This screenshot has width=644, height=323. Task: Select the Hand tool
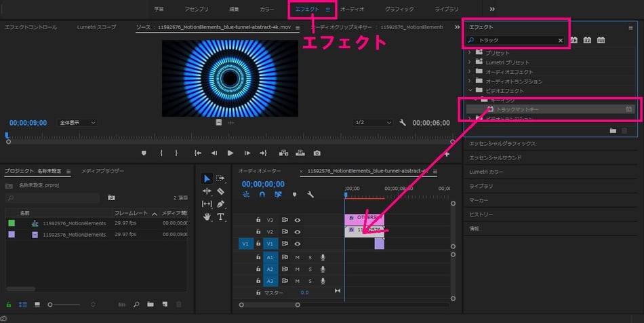pyautogui.click(x=207, y=217)
